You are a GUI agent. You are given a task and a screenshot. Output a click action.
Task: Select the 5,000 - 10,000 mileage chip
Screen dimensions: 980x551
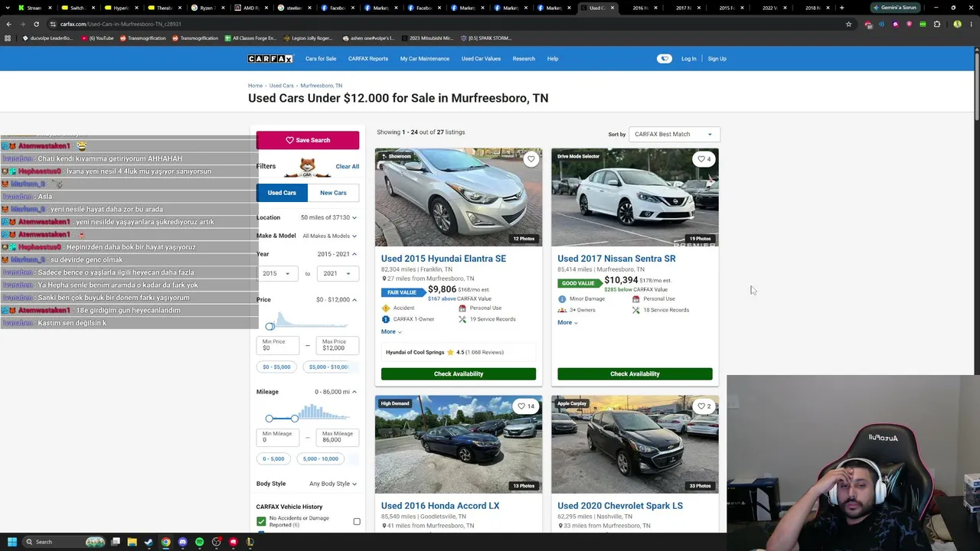(x=321, y=459)
